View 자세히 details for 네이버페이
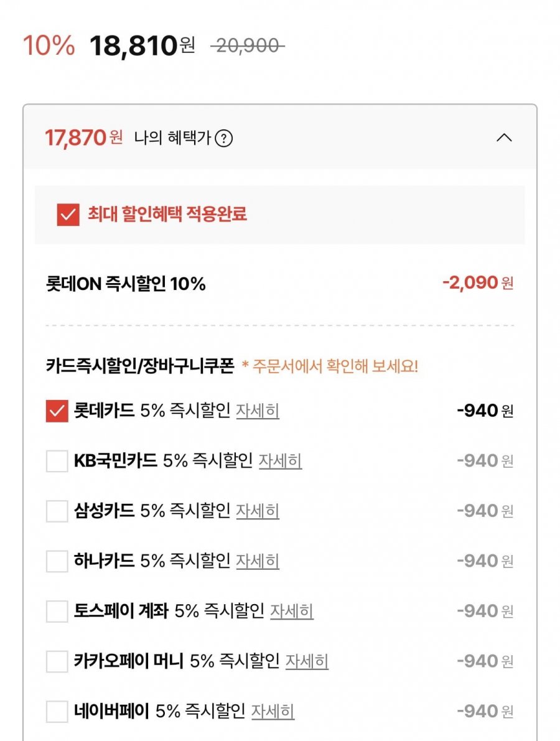 [273, 711]
